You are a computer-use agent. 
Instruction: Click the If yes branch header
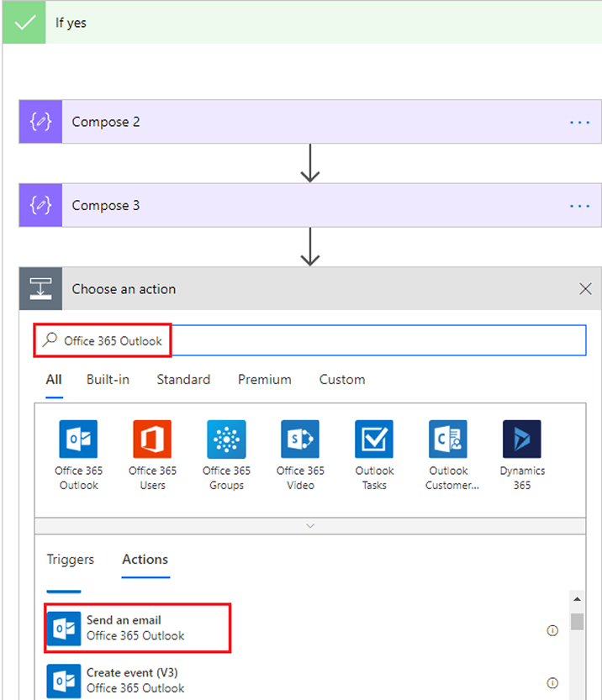pyautogui.click(x=302, y=22)
